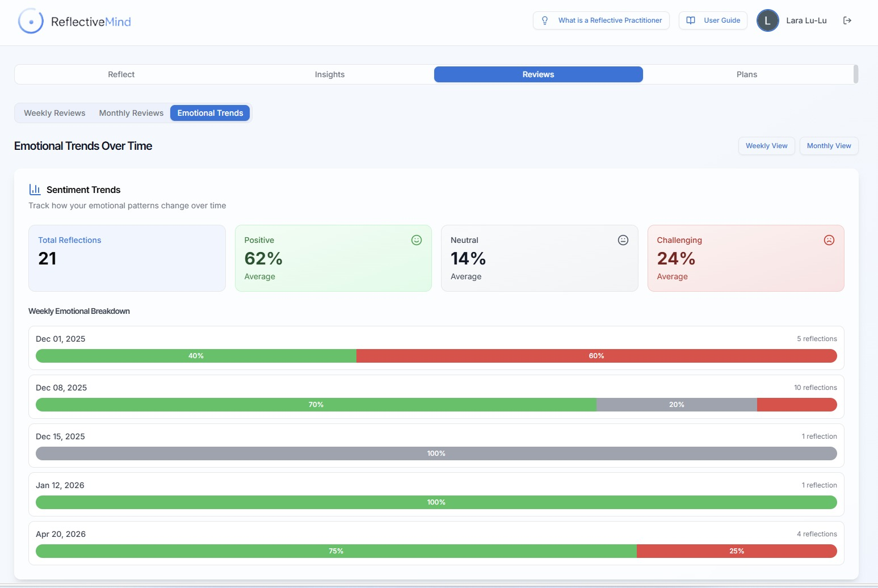Select the Emotional Trends sub-tab
The height and width of the screenshot is (588, 878).
(210, 113)
